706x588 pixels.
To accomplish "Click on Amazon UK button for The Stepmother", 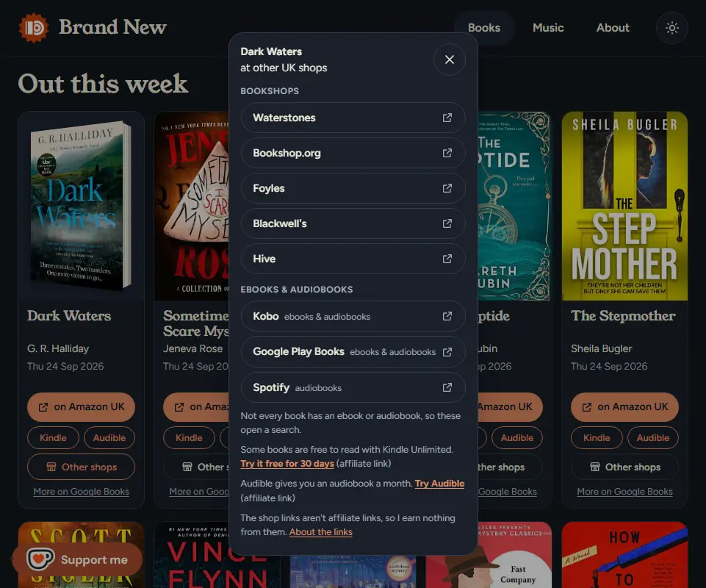I will [x=624, y=407].
